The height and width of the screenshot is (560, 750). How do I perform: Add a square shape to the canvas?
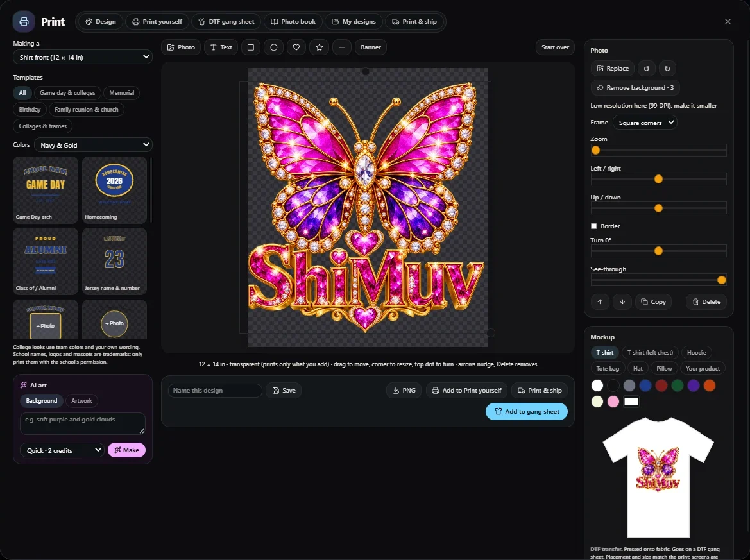(251, 47)
